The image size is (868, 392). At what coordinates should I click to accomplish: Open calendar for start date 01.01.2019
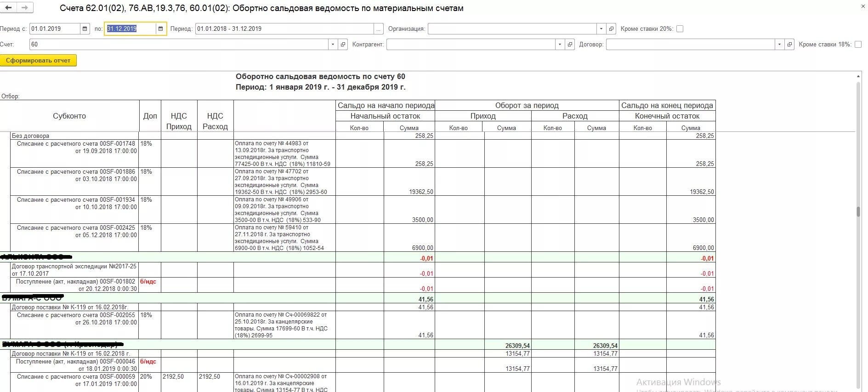point(85,28)
